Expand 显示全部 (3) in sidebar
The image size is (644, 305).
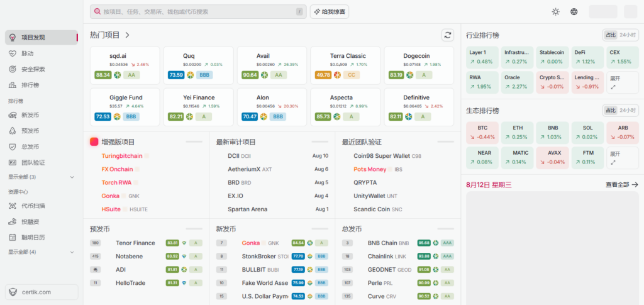point(42,177)
